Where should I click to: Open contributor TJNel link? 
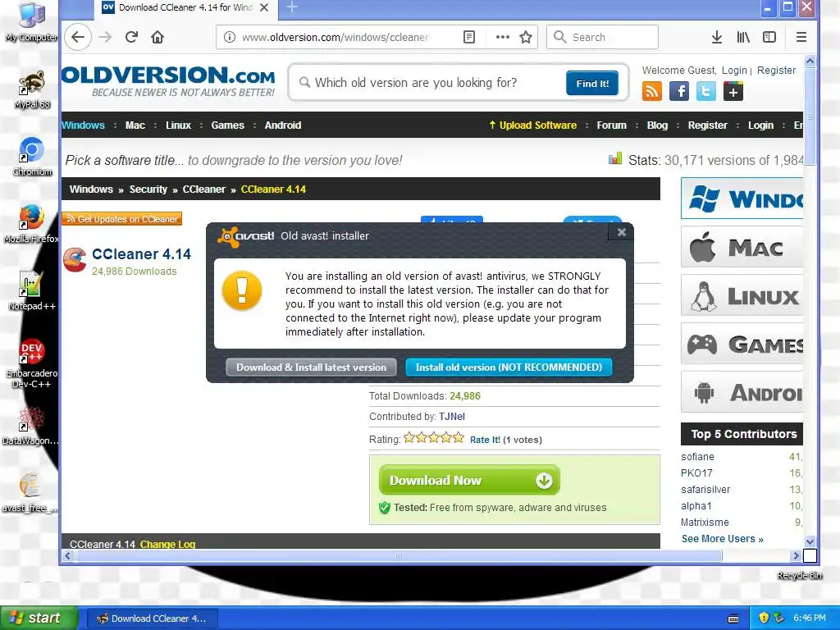(x=452, y=417)
